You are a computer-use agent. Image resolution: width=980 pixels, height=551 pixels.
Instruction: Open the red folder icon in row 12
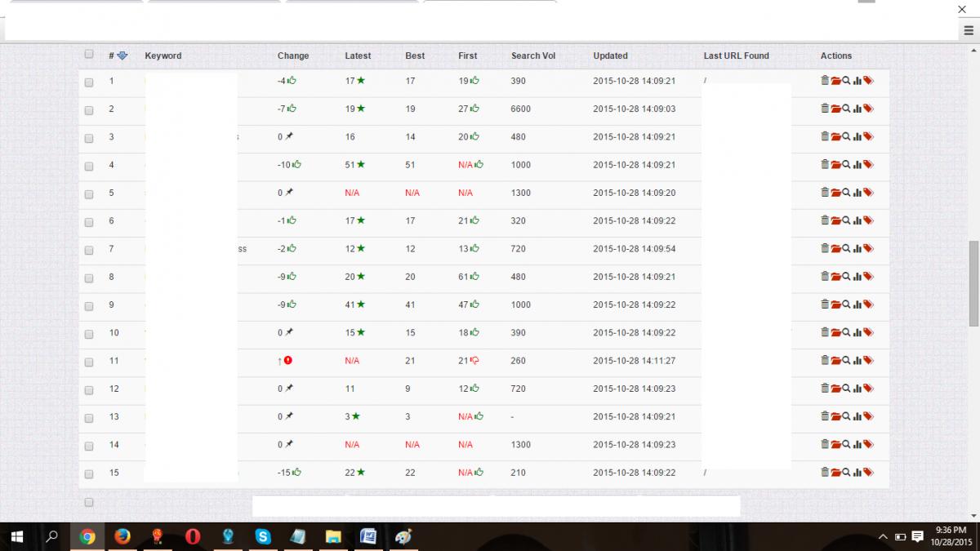pos(835,389)
